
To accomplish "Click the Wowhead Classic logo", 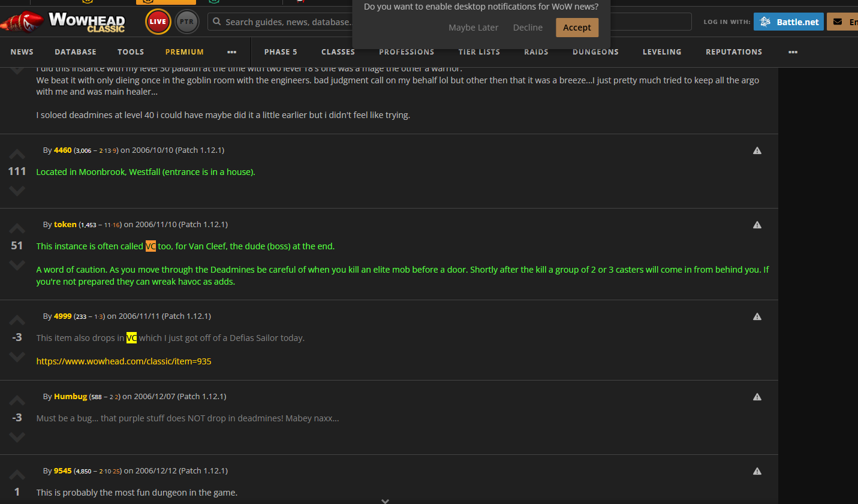I will [63, 22].
